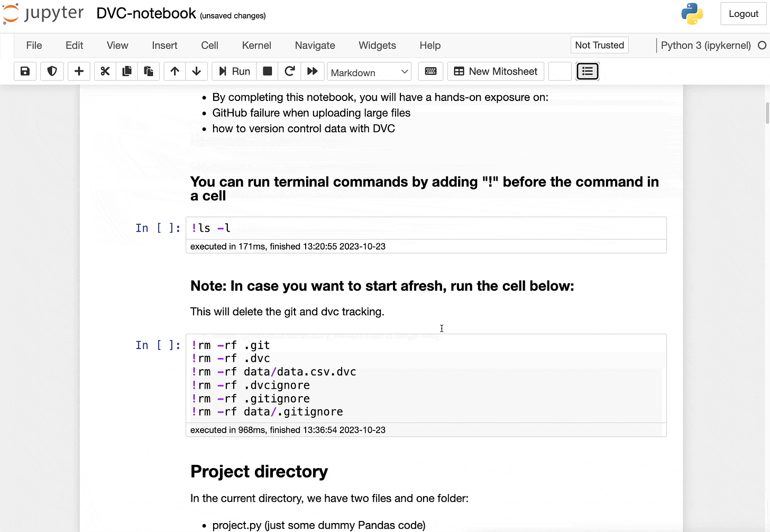Screen dimensions: 770x532
Task: Open the Help menu
Action: [x=430, y=45]
